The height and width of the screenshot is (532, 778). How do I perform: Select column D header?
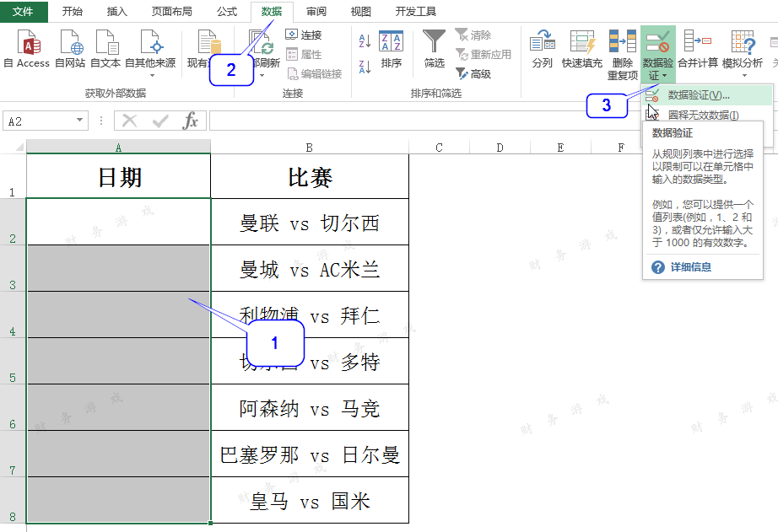coord(500,148)
